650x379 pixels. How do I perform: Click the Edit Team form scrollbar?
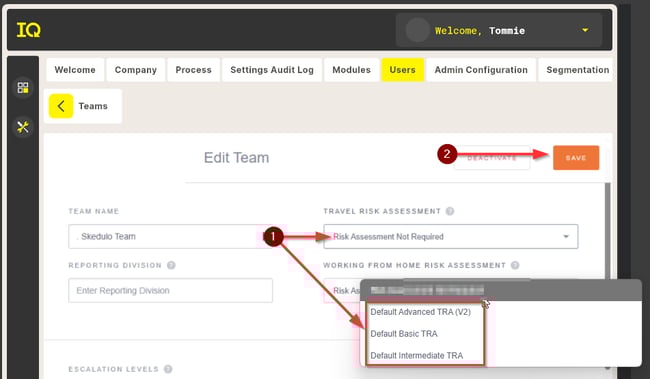(608, 232)
